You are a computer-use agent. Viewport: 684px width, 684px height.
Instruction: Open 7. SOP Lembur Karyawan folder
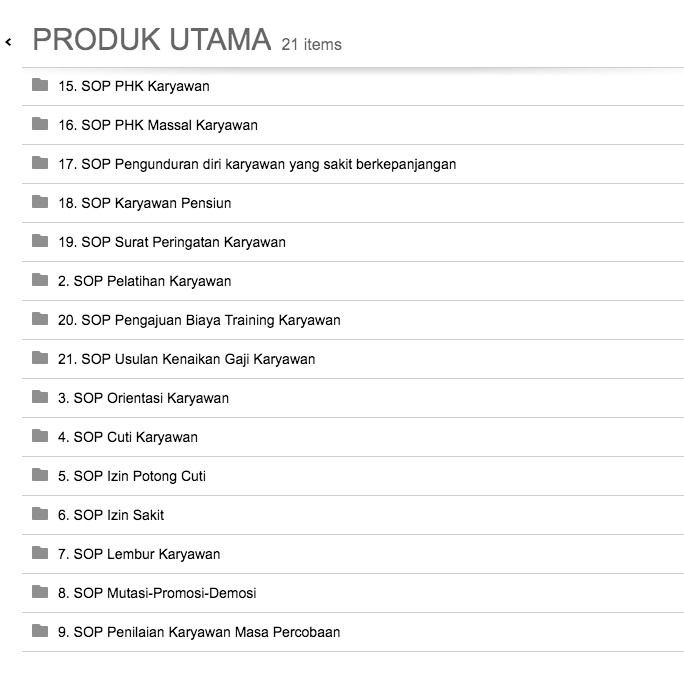click(x=139, y=554)
